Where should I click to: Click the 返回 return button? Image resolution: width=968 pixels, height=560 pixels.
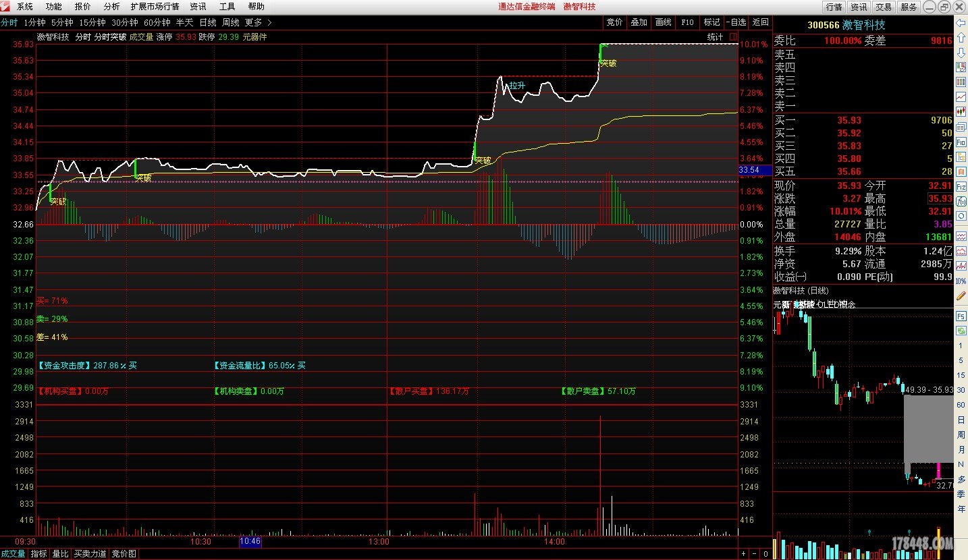(760, 22)
